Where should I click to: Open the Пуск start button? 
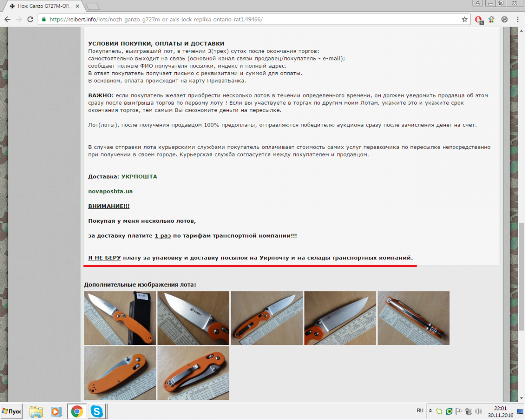point(12,412)
